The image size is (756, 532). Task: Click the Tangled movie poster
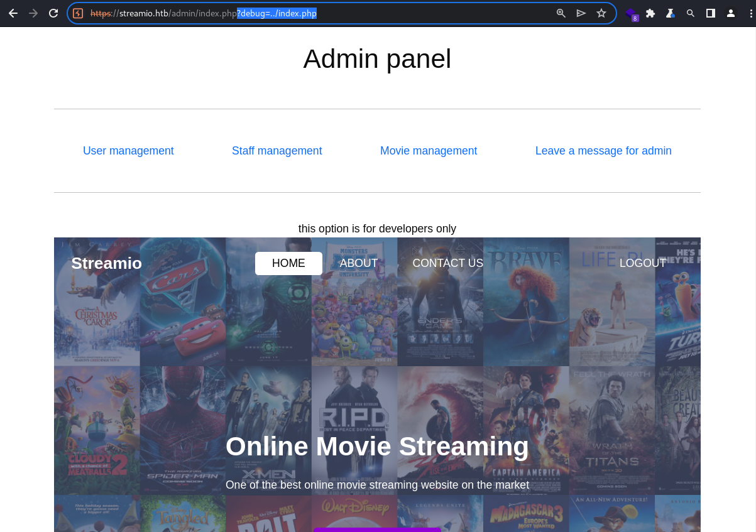(183, 514)
